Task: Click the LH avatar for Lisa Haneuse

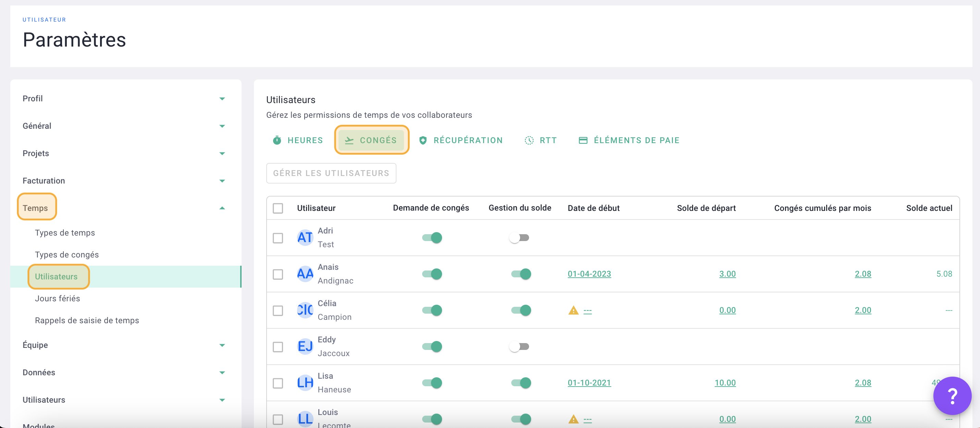Action: pyautogui.click(x=305, y=383)
